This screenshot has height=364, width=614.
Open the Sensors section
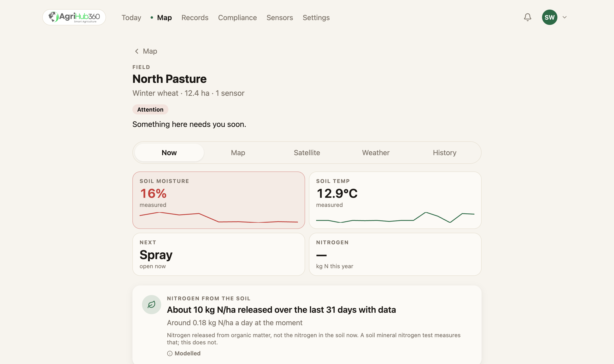pos(279,17)
